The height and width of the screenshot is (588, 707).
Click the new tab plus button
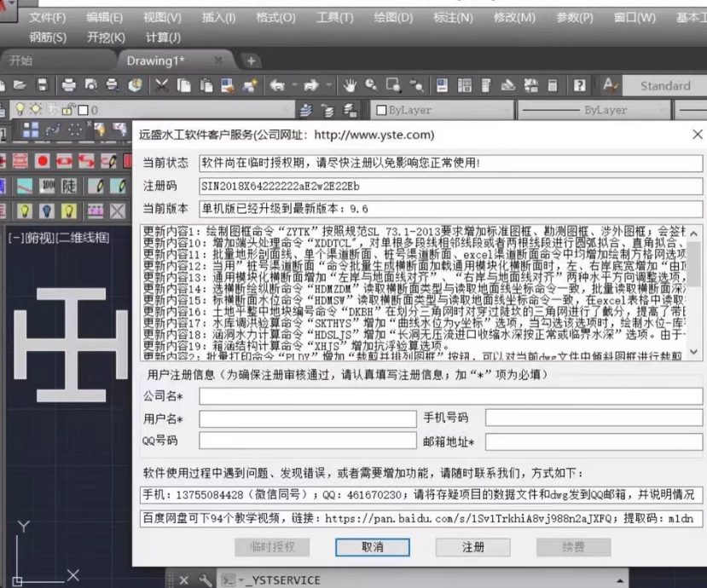coord(251,61)
